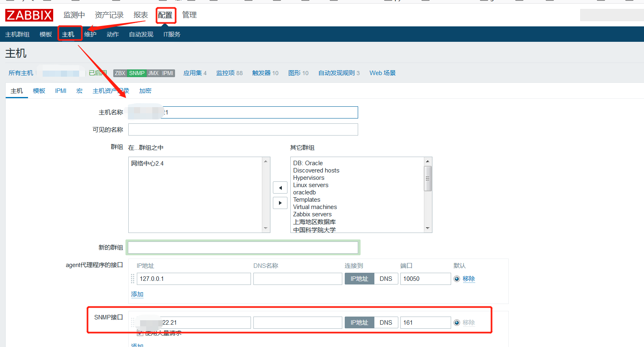Image resolution: width=644 pixels, height=347 pixels.
Task: Click the ZBX availability badge
Action: (x=120, y=73)
